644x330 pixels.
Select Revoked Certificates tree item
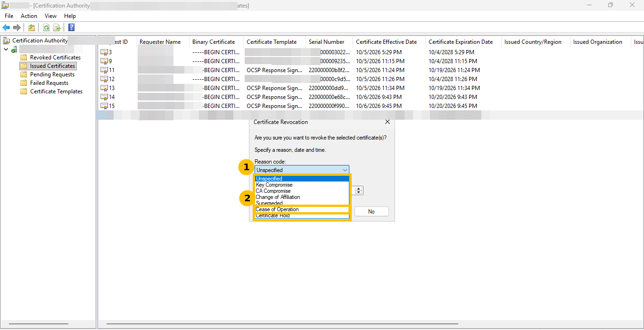[55, 58]
